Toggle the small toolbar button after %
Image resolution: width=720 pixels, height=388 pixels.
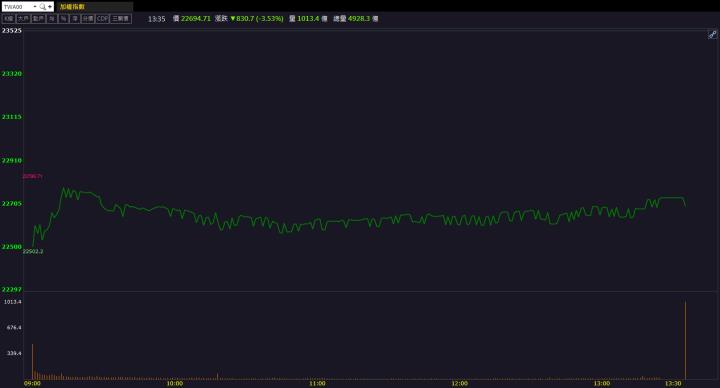(x=75, y=19)
